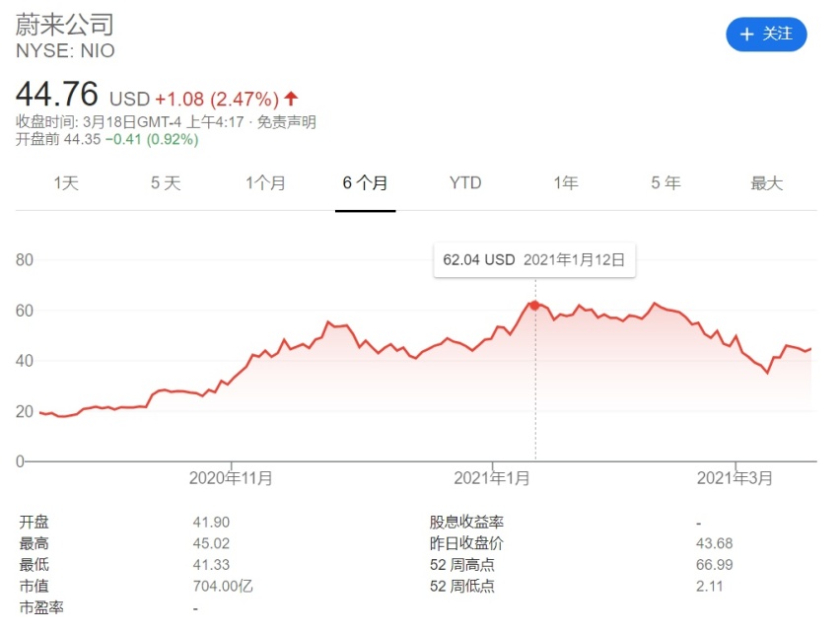Viewport: 840px width, 633px height.
Task: Click the 2020年11月 axis label
Action: point(231,477)
